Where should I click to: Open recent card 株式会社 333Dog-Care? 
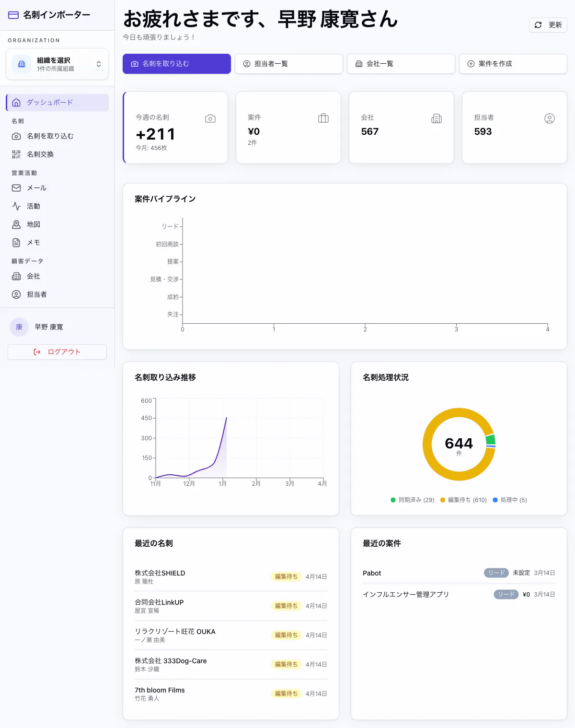click(x=231, y=665)
